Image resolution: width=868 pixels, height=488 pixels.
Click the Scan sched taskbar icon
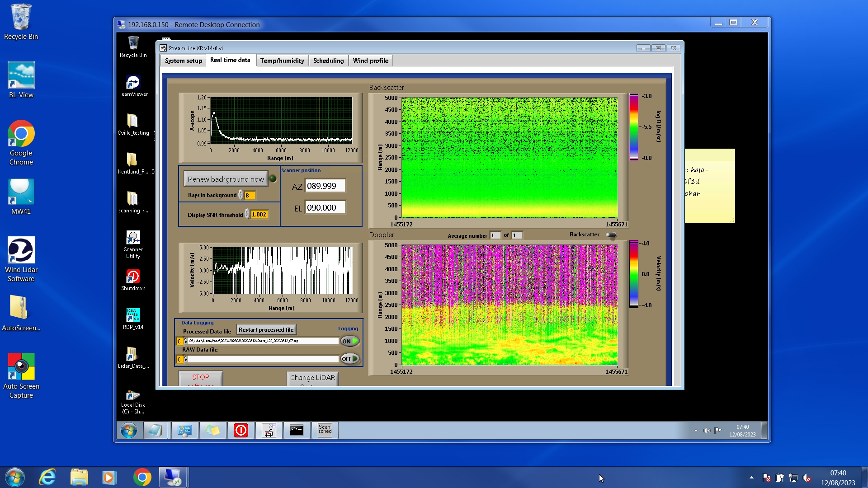325,430
